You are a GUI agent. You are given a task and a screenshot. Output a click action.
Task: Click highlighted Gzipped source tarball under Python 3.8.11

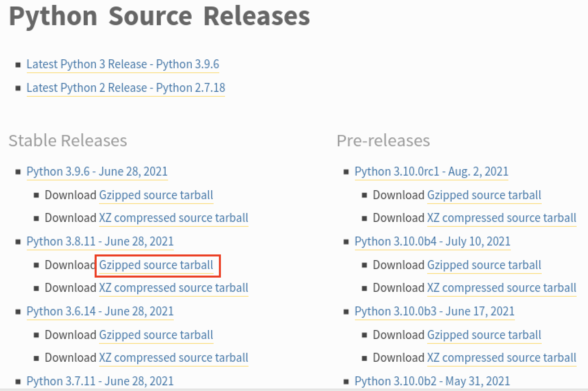[x=156, y=265]
